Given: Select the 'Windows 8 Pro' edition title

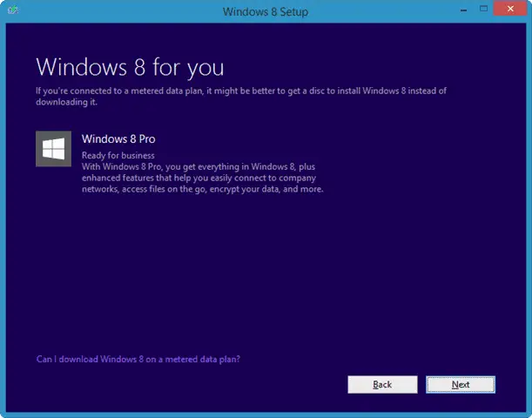Looking at the screenshot, I should pyautogui.click(x=118, y=139).
